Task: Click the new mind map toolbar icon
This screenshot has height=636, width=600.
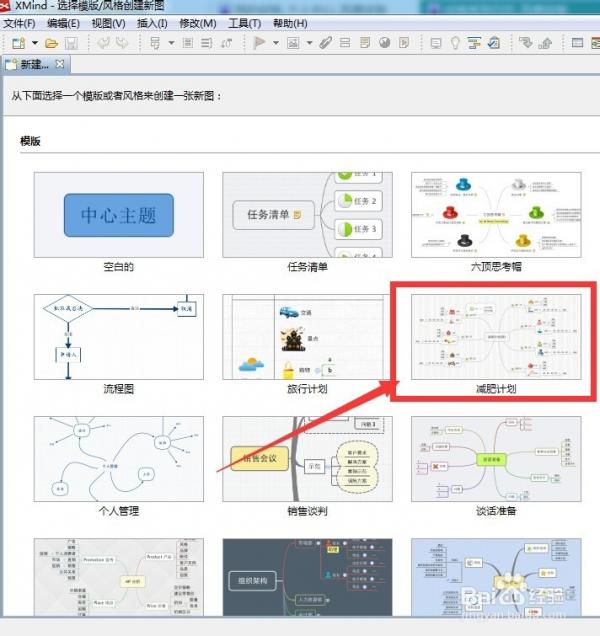Action: (x=19, y=43)
